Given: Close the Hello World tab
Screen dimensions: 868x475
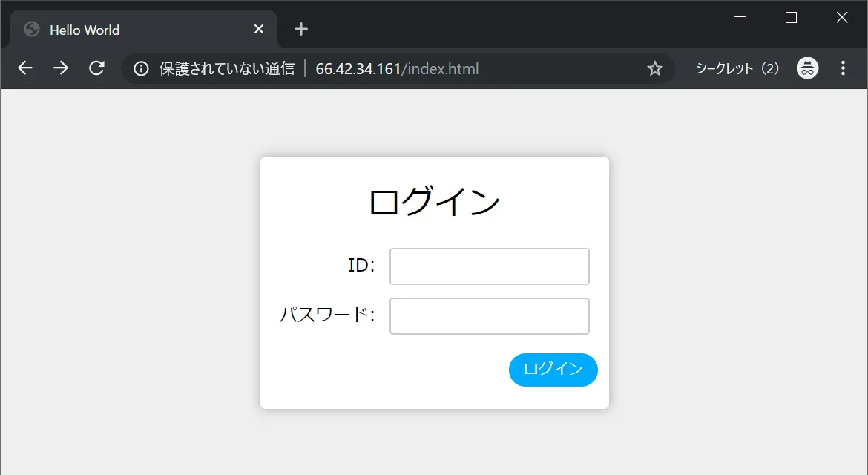Looking at the screenshot, I should (258, 29).
